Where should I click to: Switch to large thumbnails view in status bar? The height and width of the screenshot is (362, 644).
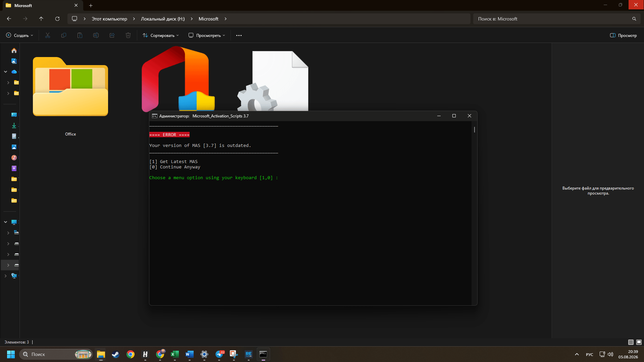point(639,342)
